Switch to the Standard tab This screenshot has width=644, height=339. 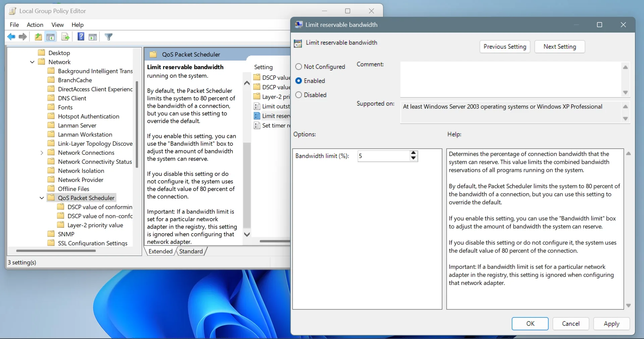191,251
